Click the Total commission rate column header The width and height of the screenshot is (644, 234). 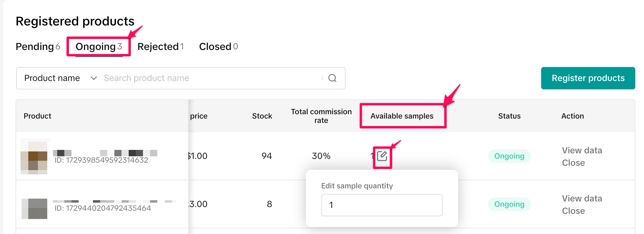click(321, 116)
